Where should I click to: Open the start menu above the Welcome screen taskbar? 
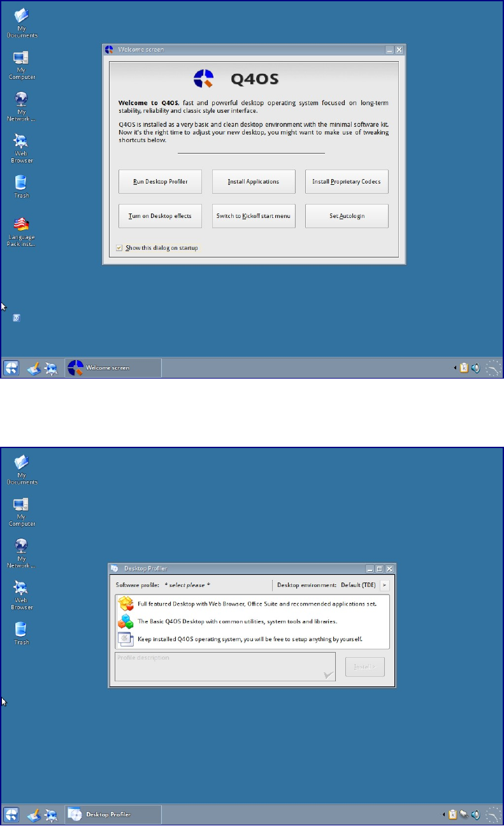click(11, 368)
